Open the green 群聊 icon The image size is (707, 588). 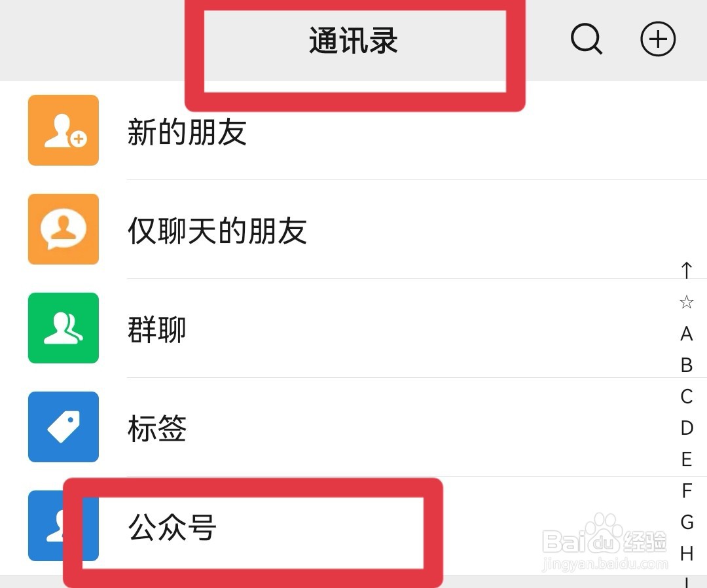(x=63, y=328)
